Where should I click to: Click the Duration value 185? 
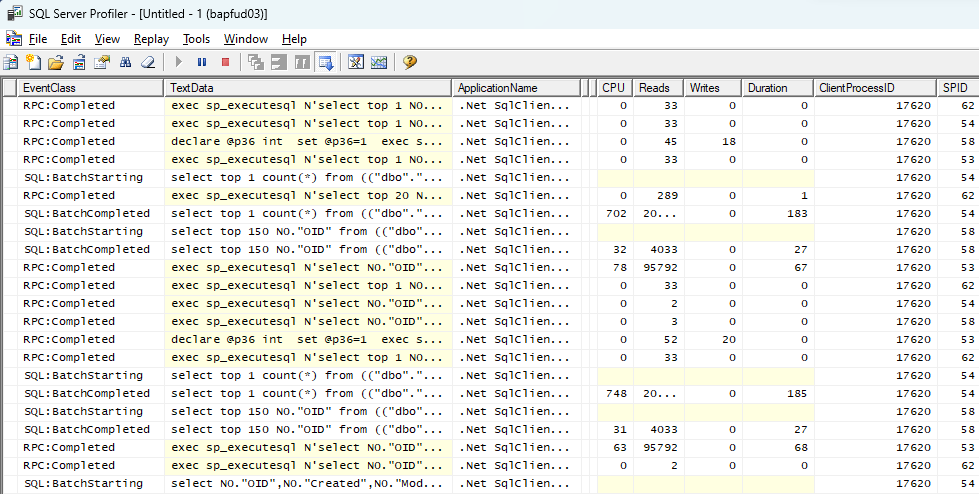[797, 393]
